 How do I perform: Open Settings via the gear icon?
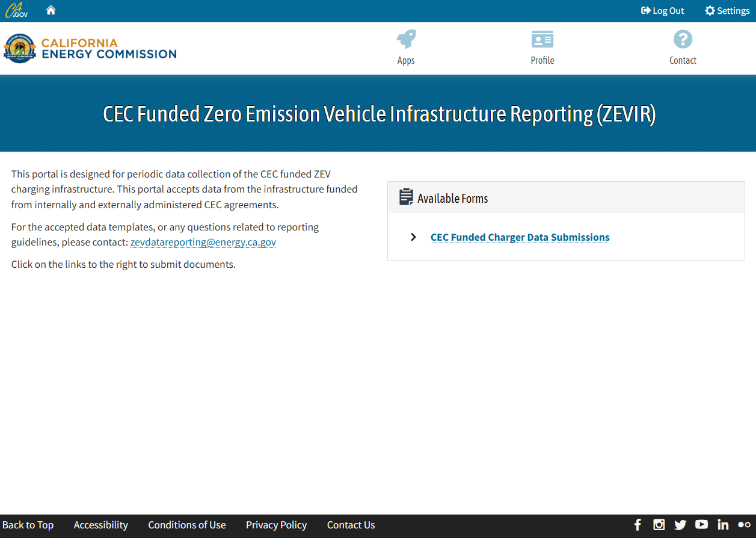coord(710,10)
